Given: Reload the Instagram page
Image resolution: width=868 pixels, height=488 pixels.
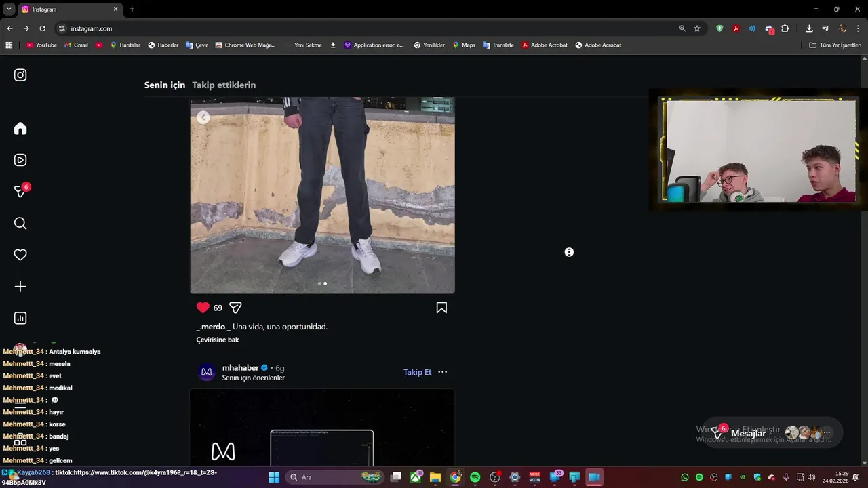Looking at the screenshot, I should [x=42, y=28].
